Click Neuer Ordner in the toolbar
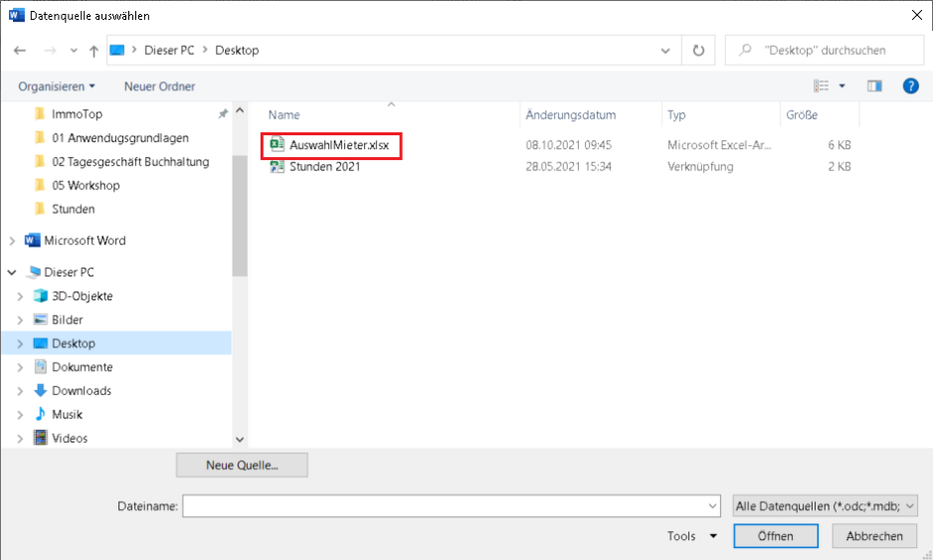Screen dimensions: 933x560 159,87
